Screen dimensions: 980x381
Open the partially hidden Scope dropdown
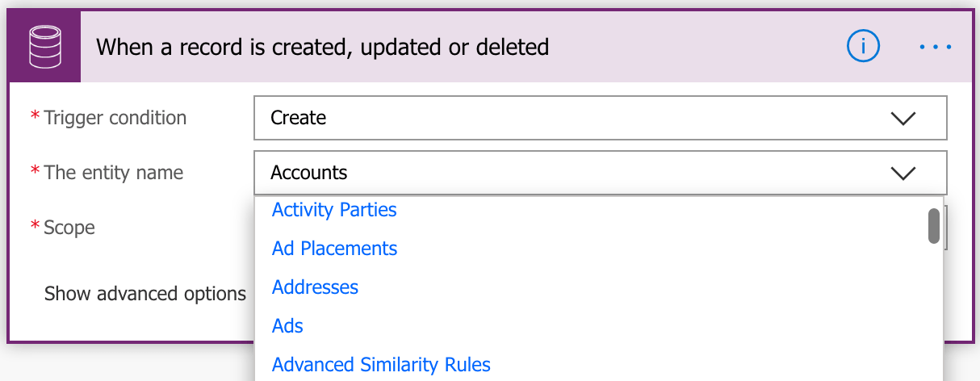945,228
